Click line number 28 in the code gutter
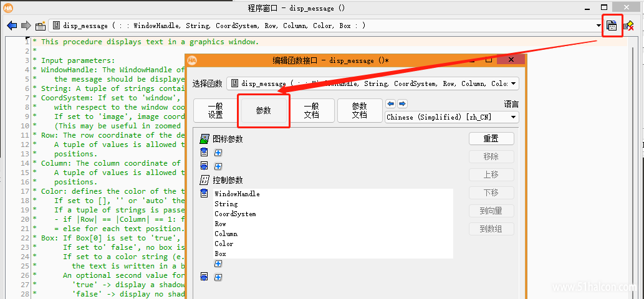 tap(25, 294)
